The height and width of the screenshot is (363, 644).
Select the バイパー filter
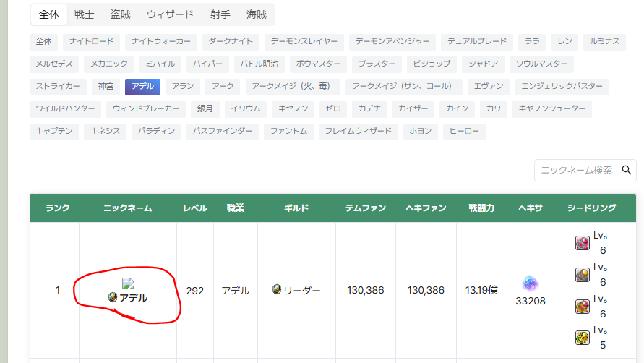click(x=207, y=64)
